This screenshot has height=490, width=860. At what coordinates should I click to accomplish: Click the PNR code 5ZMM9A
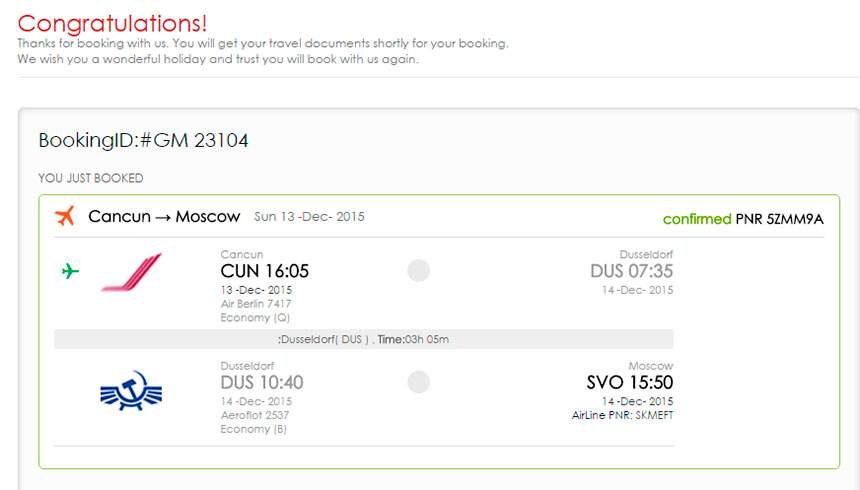point(796,219)
